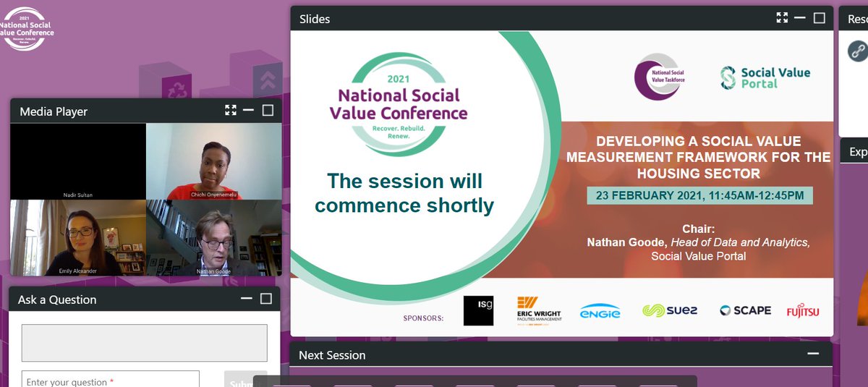Select Emily Alexander video tile
Viewport: 868px width, 387px height.
pyautogui.click(x=78, y=237)
